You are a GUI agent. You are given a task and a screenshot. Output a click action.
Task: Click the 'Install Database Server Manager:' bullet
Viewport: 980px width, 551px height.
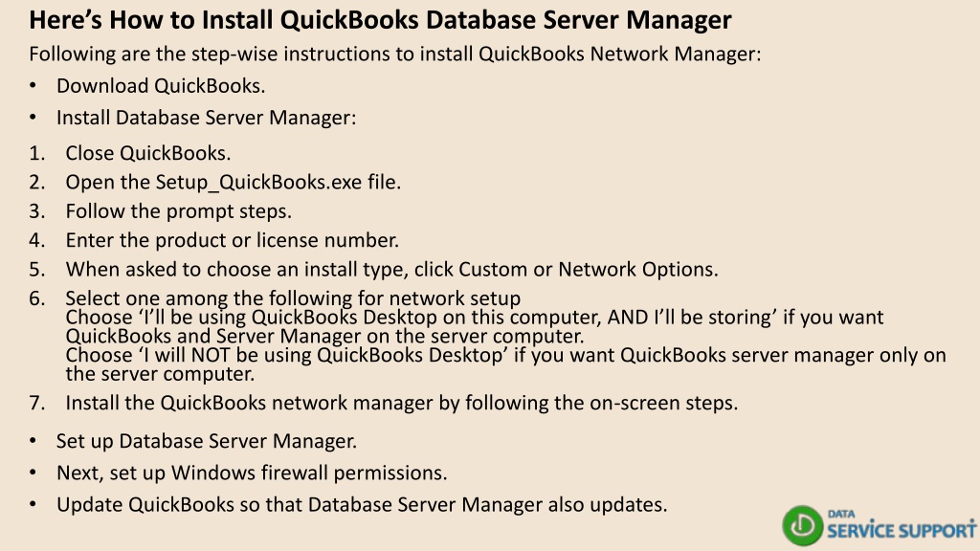[x=207, y=118]
